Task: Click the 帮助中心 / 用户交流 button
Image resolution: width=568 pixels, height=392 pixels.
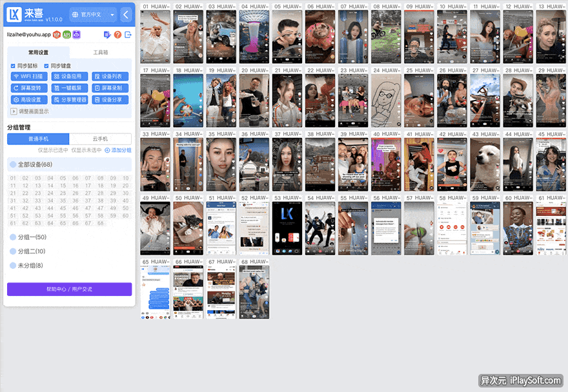Action: (69, 289)
